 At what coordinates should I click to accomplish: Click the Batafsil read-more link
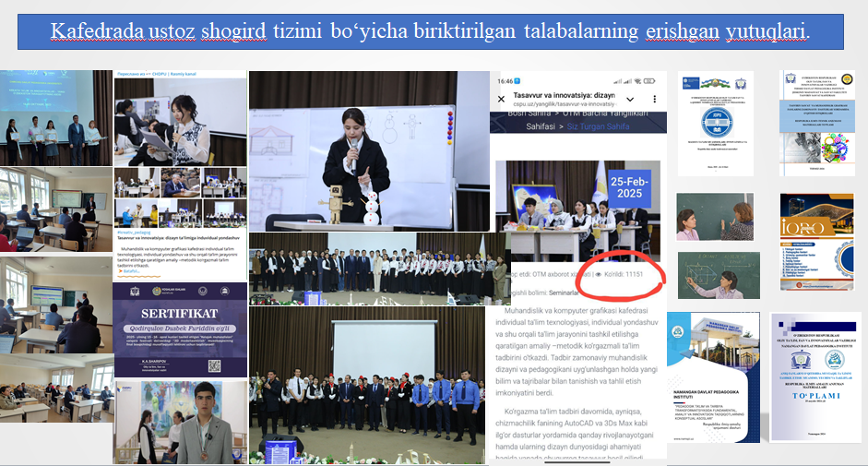point(129,270)
